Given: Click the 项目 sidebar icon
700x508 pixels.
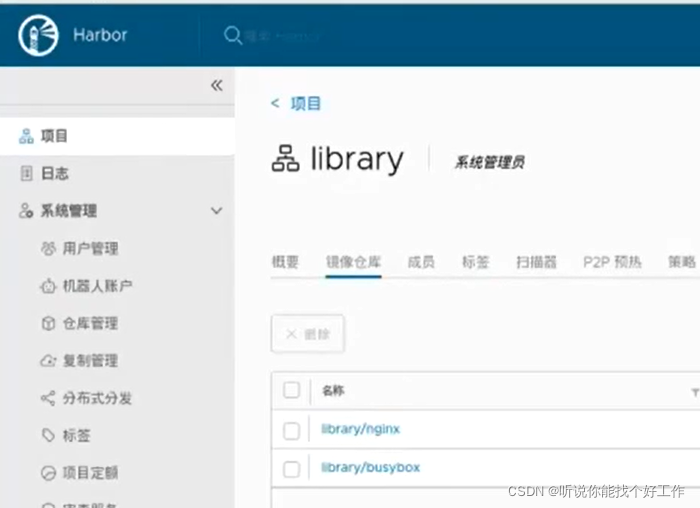Looking at the screenshot, I should coord(26,136).
